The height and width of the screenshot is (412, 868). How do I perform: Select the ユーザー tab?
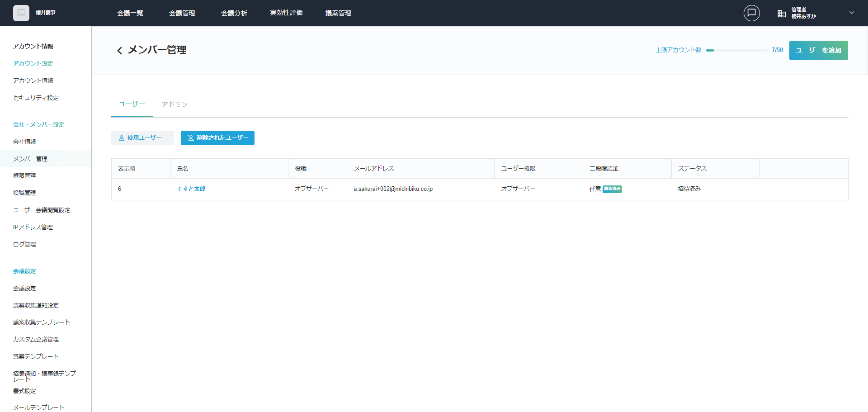click(x=132, y=104)
